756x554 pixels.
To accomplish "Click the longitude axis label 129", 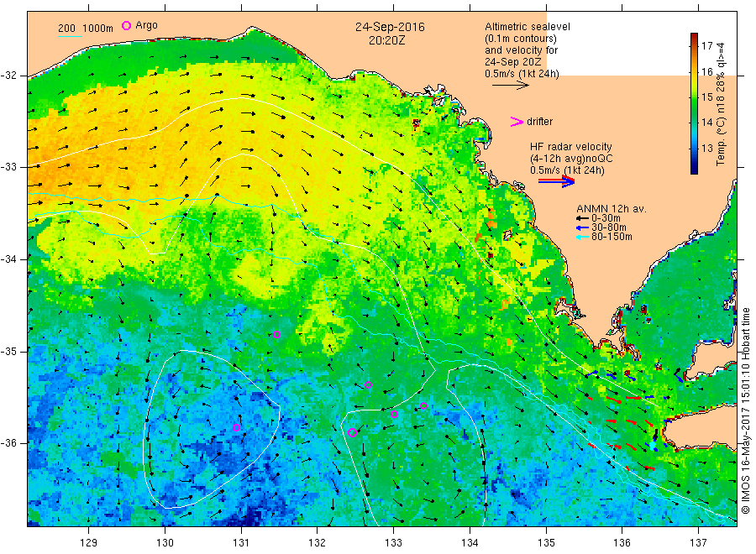I will click(x=89, y=543).
